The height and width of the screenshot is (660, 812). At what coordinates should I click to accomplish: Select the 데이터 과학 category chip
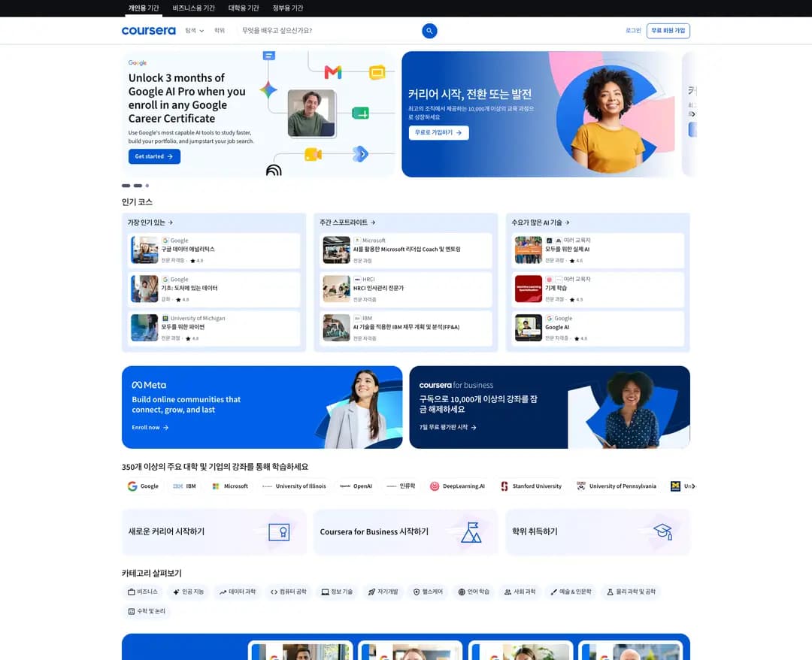pos(237,592)
